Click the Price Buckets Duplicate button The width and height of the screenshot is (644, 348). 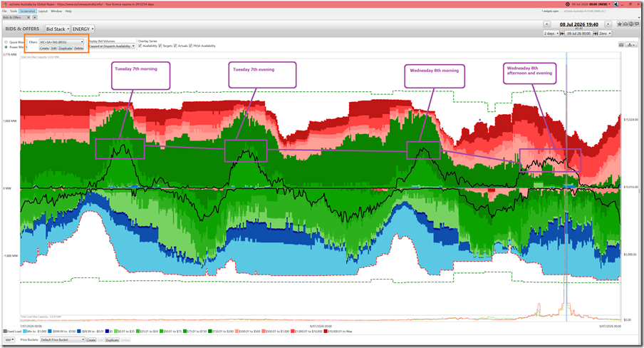[x=112, y=340]
